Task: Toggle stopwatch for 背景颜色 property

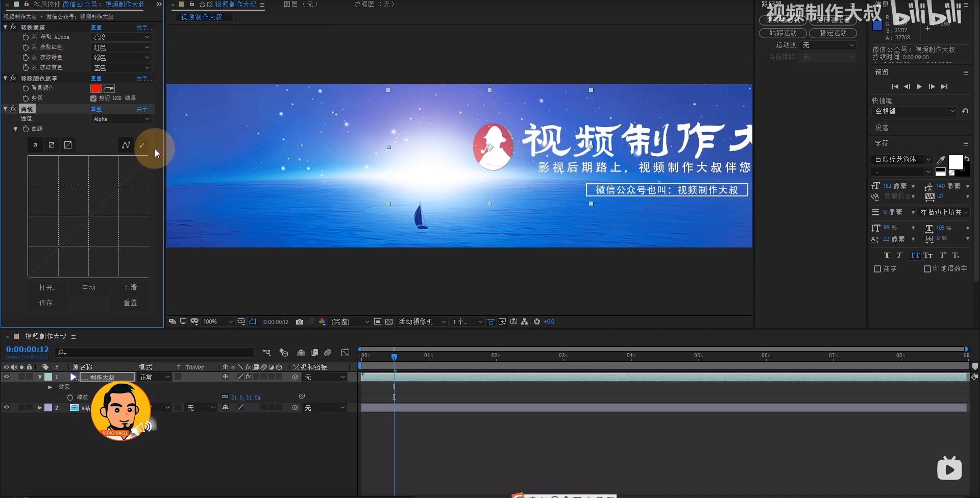Action: point(26,88)
